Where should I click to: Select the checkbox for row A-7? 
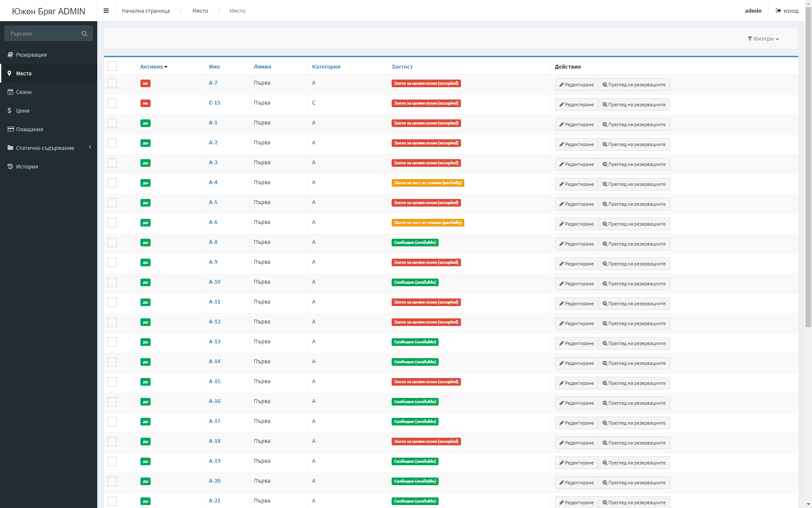pos(112,83)
